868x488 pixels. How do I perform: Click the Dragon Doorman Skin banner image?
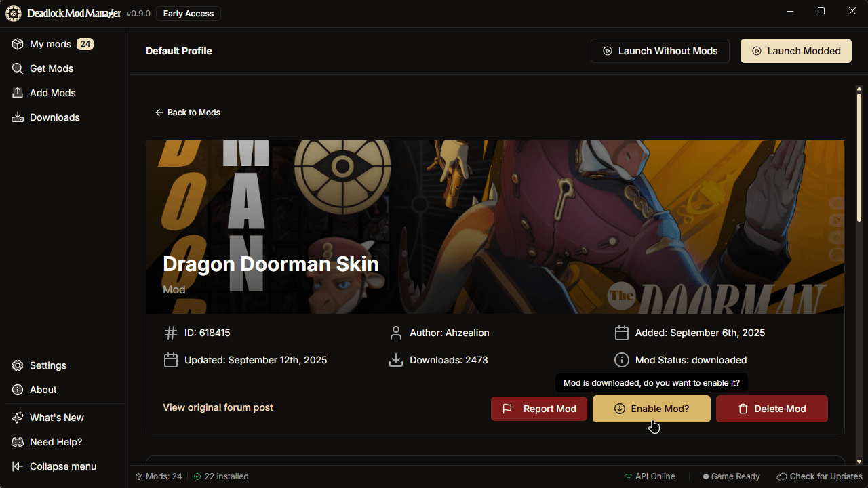pos(495,227)
